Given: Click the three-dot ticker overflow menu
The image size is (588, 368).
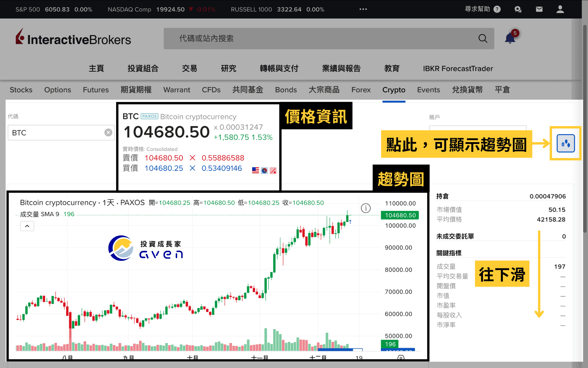Looking at the screenshot, I should point(363,9).
